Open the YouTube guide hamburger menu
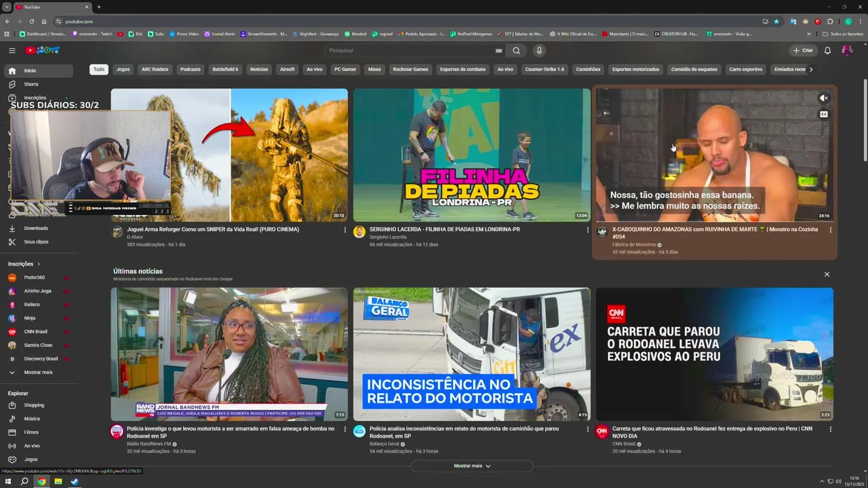 [x=12, y=50]
